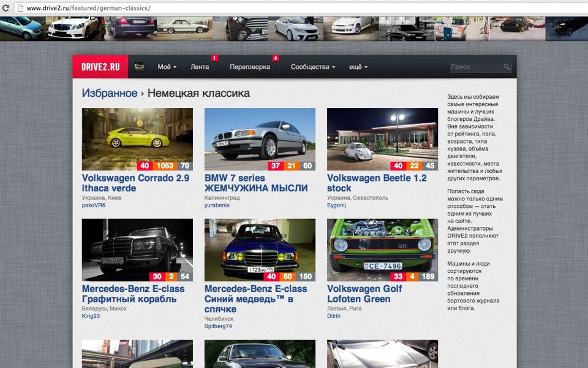Click the red Лента notification badge

pyautogui.click(x=214, y=58)
